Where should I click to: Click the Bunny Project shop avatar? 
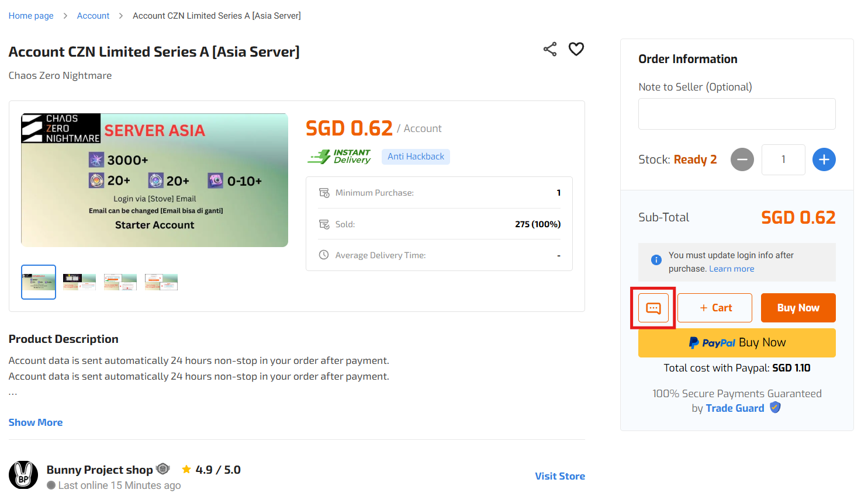pyautogui.click(x=23, y=475)
